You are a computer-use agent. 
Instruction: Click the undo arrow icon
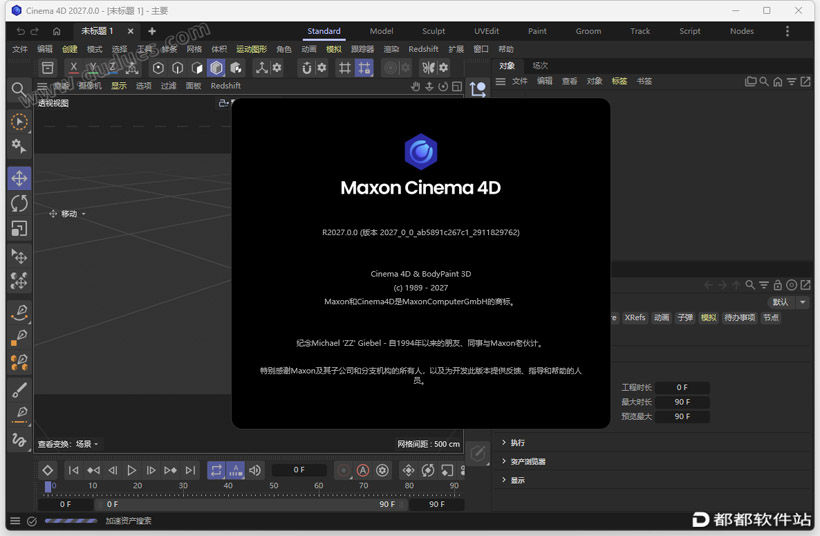click(x=20, y=31)
